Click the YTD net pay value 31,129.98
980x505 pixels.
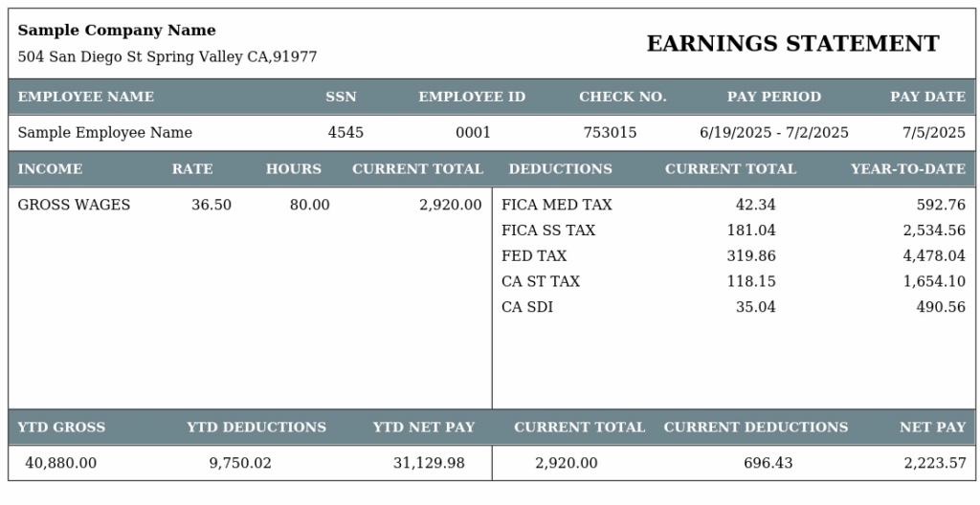(x=429, y=463)
